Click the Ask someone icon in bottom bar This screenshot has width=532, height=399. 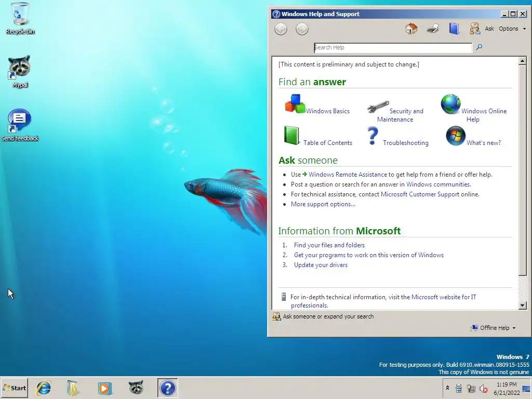pyautogui.click(x=276, y=316)
